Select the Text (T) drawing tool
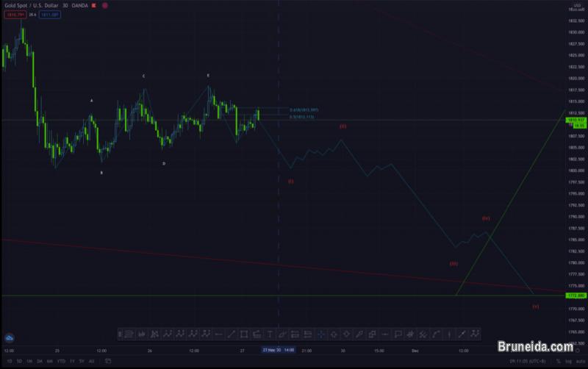The image size is (588, 369). pyautogui.click(x=270, y=334)
